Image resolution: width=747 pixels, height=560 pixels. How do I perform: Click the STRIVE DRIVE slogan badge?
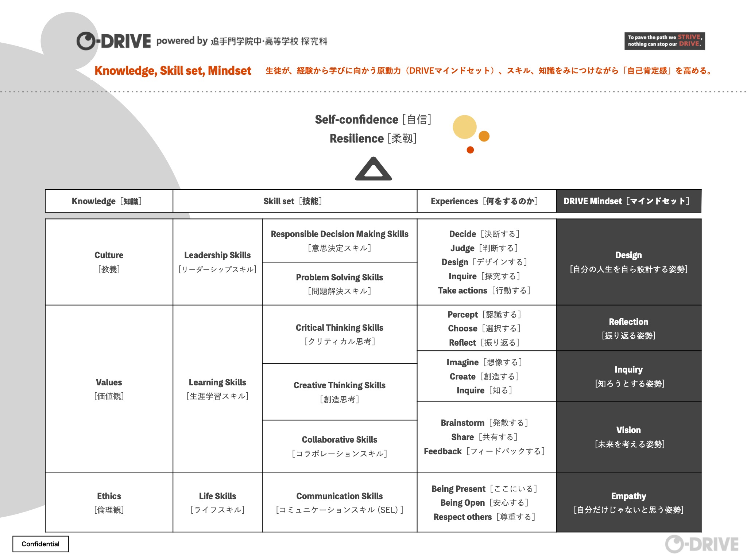click(x=664, y=40)
